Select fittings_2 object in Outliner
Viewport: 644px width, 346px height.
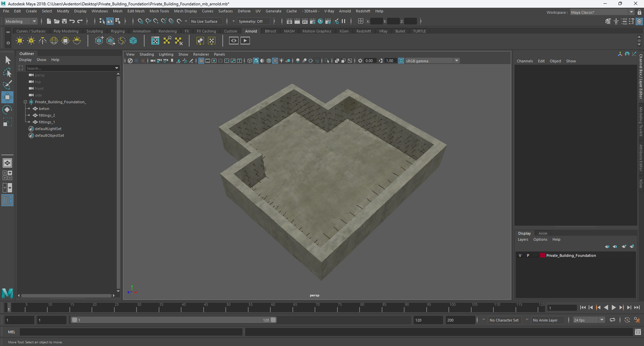pos(47,115)
